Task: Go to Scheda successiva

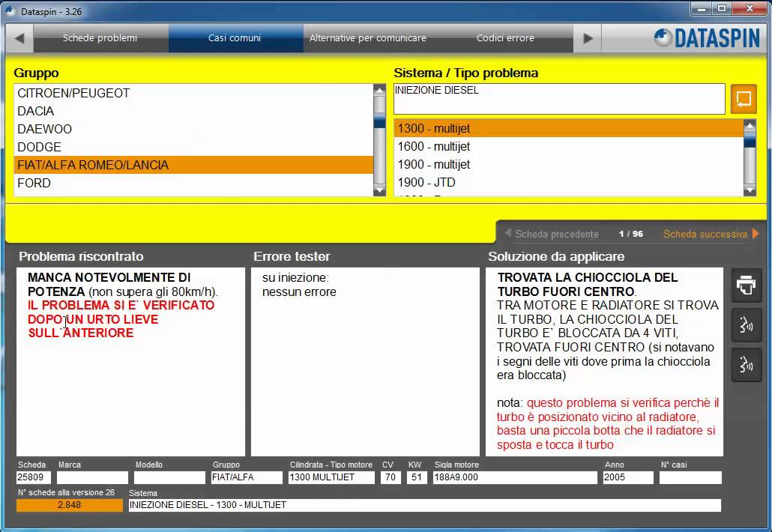Action: point(711,234)
